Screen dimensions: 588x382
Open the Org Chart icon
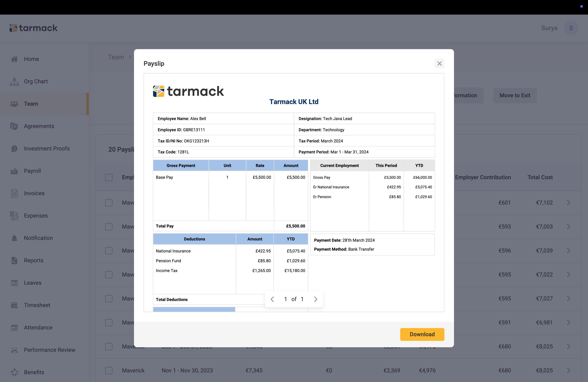click(x=14, y=82)
